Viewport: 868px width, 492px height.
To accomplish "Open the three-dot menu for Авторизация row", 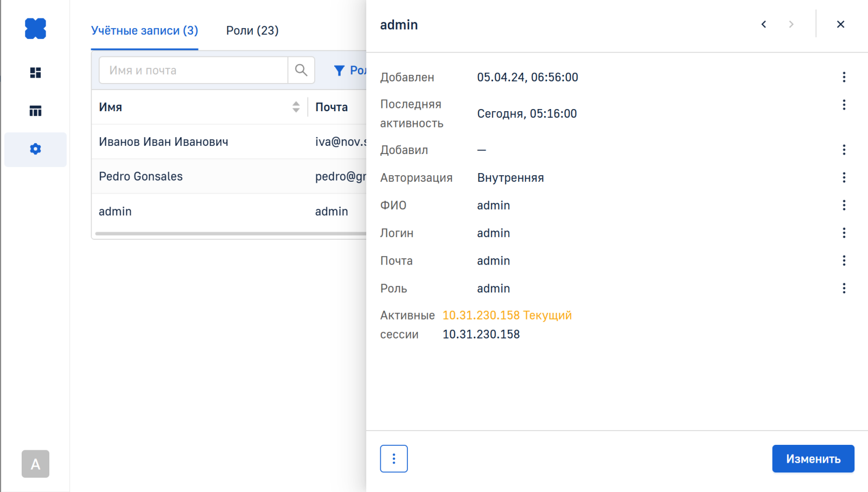I will (844, 177).
